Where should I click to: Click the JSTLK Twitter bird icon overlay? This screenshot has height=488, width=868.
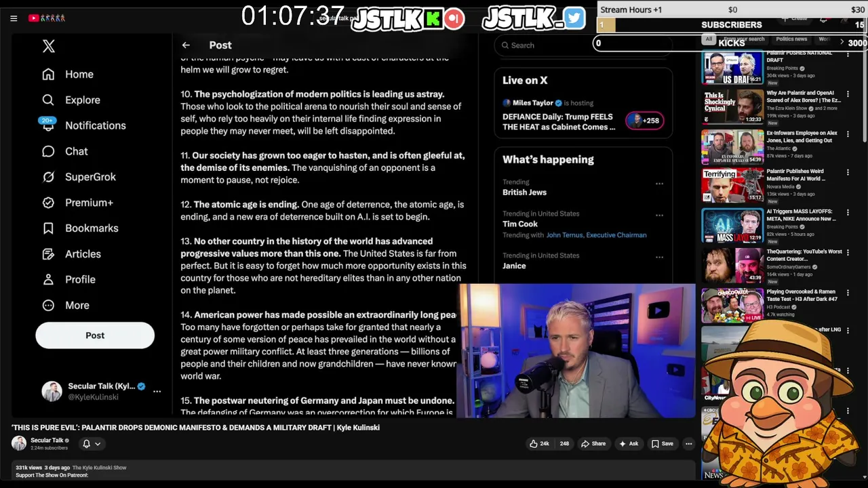coord(574,18)
